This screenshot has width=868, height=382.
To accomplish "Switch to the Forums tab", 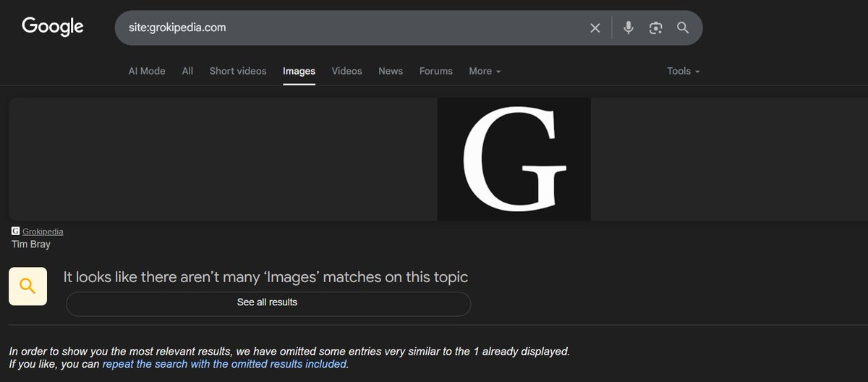I will click(x=436, y=71).
